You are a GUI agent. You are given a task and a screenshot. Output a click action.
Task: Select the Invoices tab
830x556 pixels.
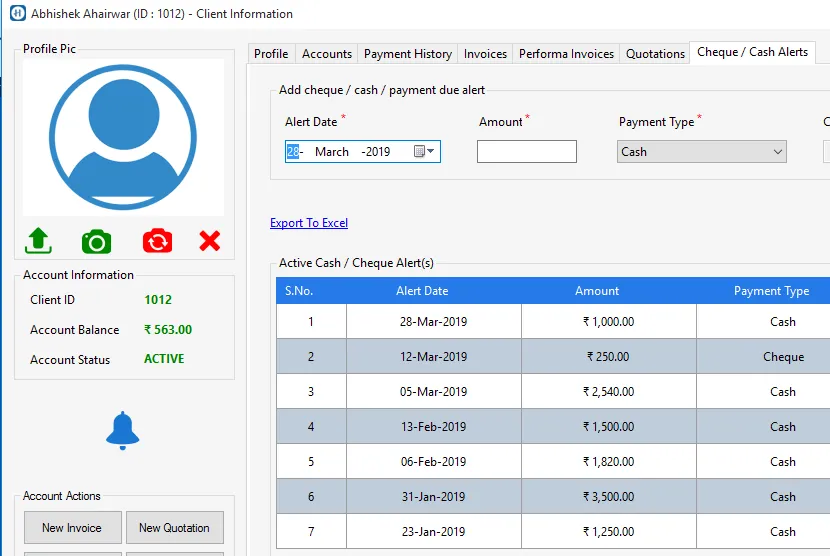[x=485, y=54]
